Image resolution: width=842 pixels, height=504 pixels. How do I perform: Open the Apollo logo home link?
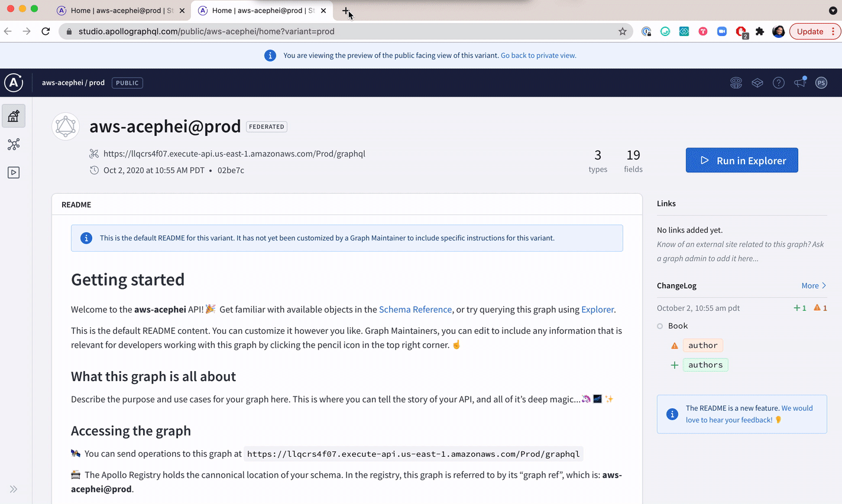pos(14,83)
